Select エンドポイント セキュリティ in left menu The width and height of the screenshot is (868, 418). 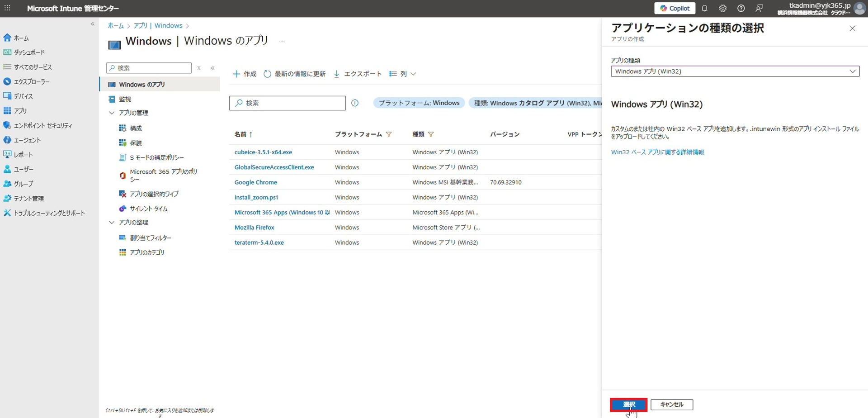pyautogui.click(x=42, y=126)
